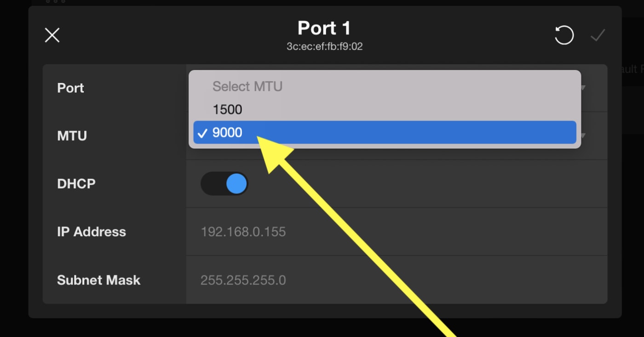Close the Port 1 dialog with X

(x=52, y=35)
